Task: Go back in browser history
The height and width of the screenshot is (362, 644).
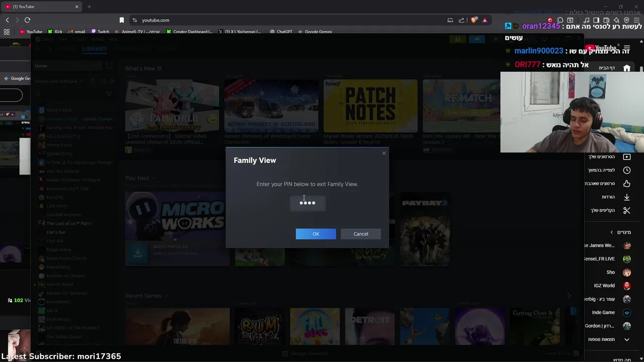Action: point(7,20)
